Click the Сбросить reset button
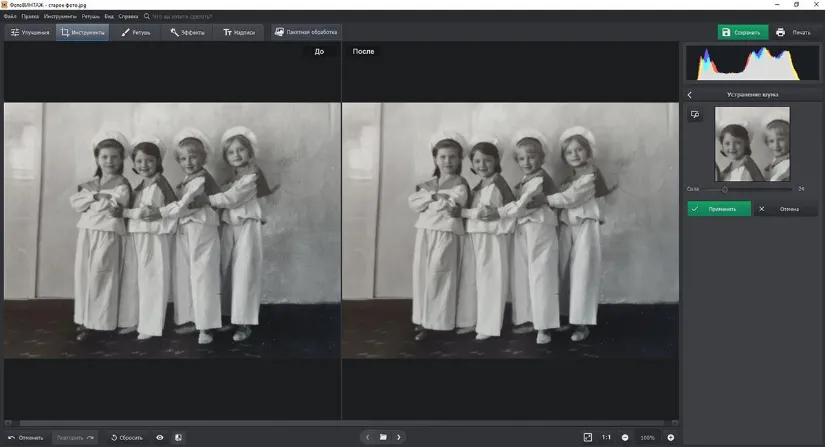 point(127,437)
